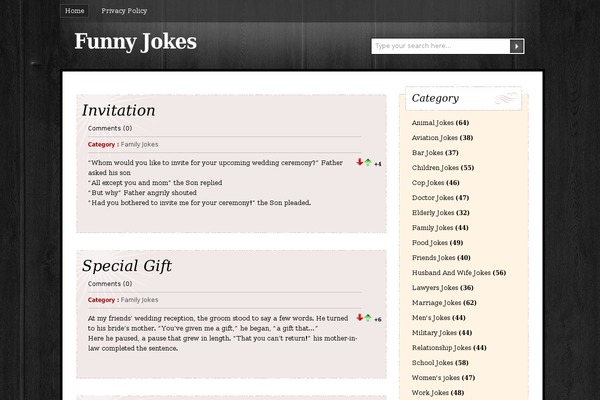Click the sidebar Category heading
Screen dimensions: 600x400
coord(435,98)
